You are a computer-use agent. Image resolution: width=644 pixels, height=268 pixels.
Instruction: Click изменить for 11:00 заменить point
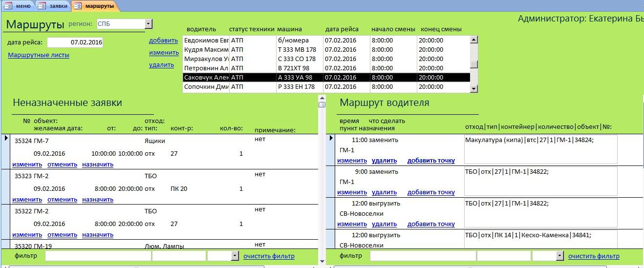pyautogui.click(x=352, y=161)
